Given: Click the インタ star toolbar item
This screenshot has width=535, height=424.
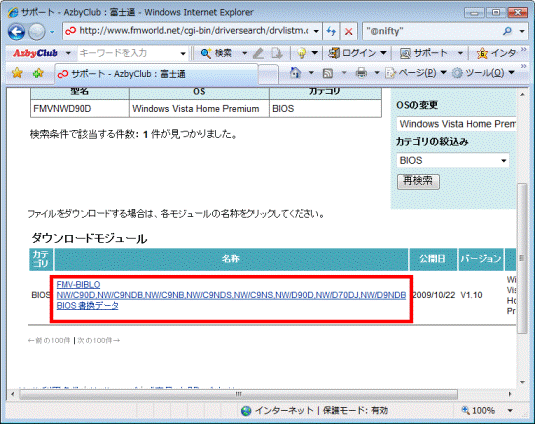Looking at the screenshot, I should (496, 53).
